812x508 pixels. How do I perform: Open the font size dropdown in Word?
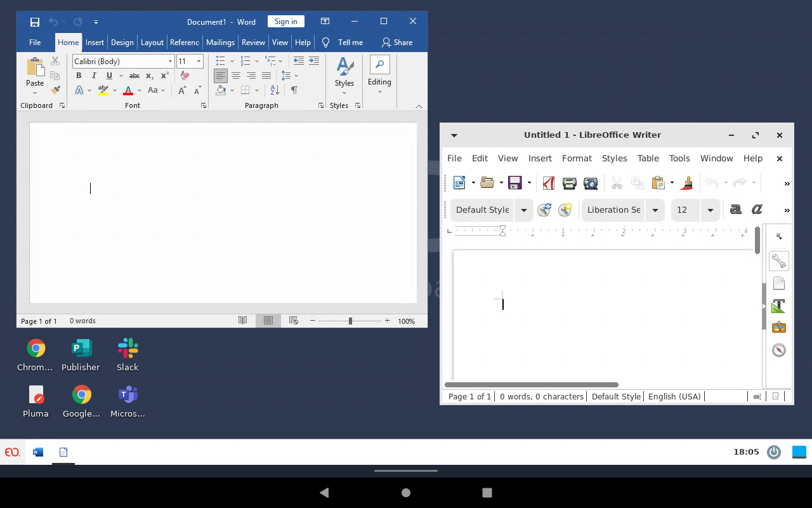[199, 61]
